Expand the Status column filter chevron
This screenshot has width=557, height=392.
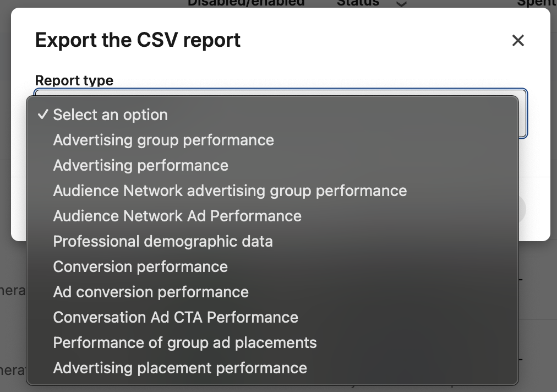click(x=401, y=4)
